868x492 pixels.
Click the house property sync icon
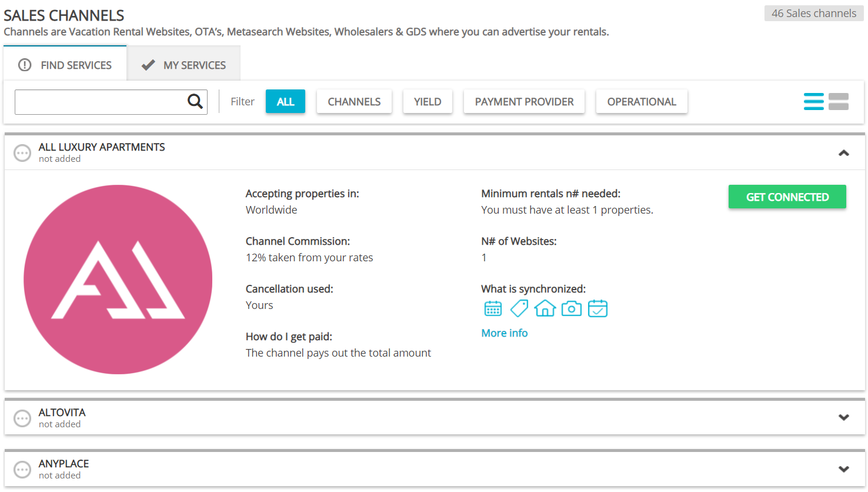click(545, 308)
